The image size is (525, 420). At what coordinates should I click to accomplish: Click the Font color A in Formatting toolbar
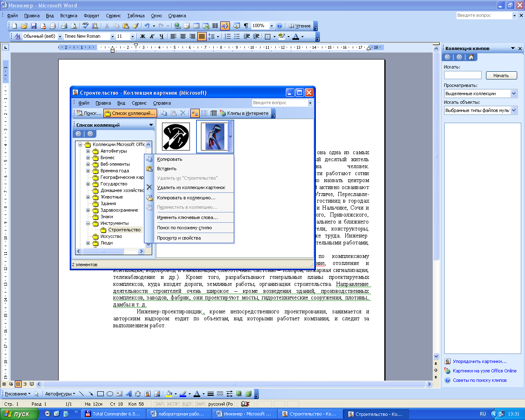[296, 37]
